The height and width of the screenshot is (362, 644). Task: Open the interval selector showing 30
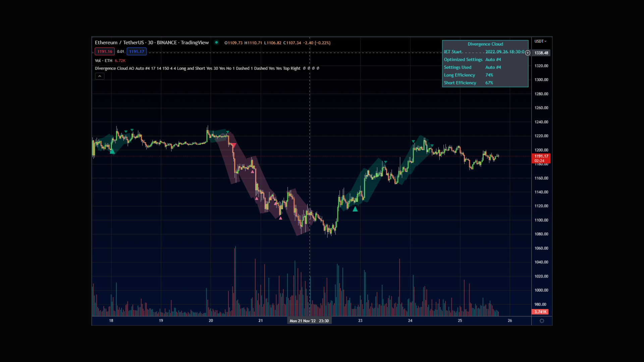(151, 43)
